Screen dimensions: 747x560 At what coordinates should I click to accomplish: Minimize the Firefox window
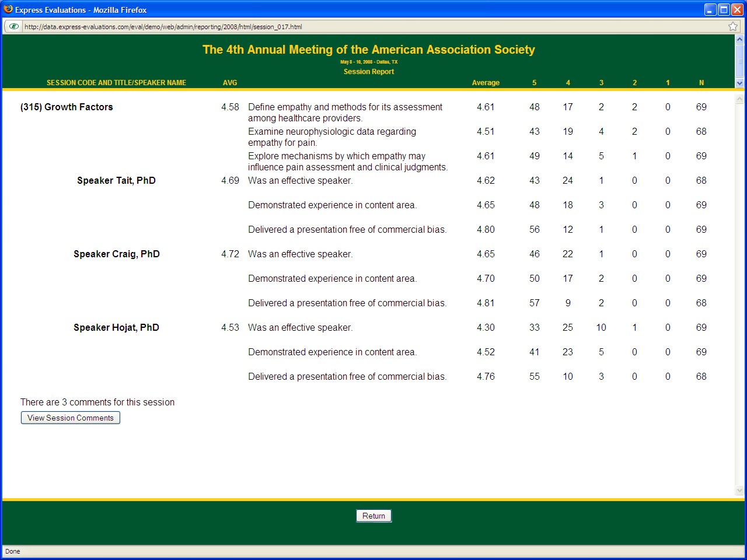[x=710, y=10]
